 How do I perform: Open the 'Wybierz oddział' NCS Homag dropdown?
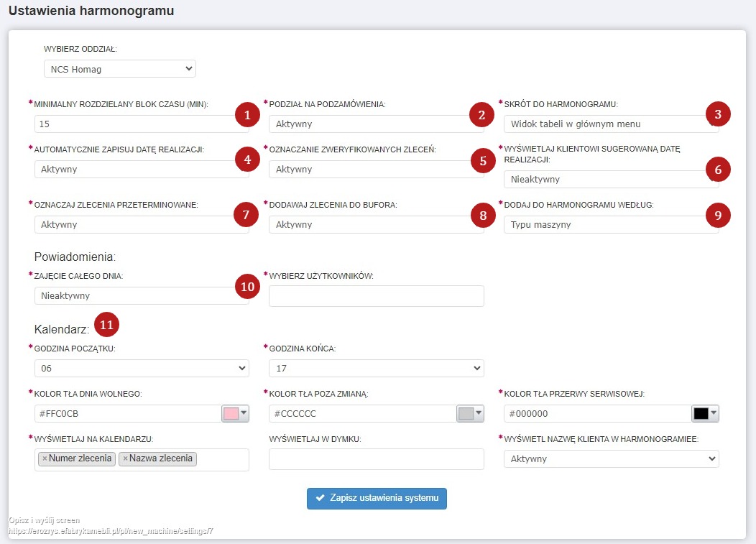[119, 69]
